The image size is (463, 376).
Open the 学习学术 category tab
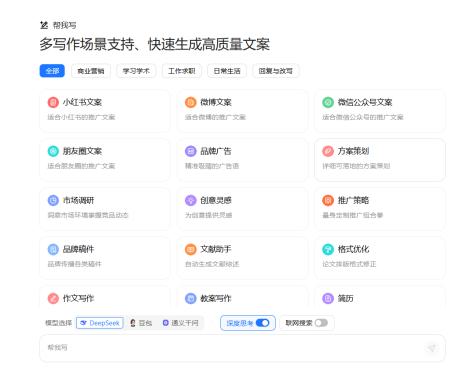click(136, 71)
